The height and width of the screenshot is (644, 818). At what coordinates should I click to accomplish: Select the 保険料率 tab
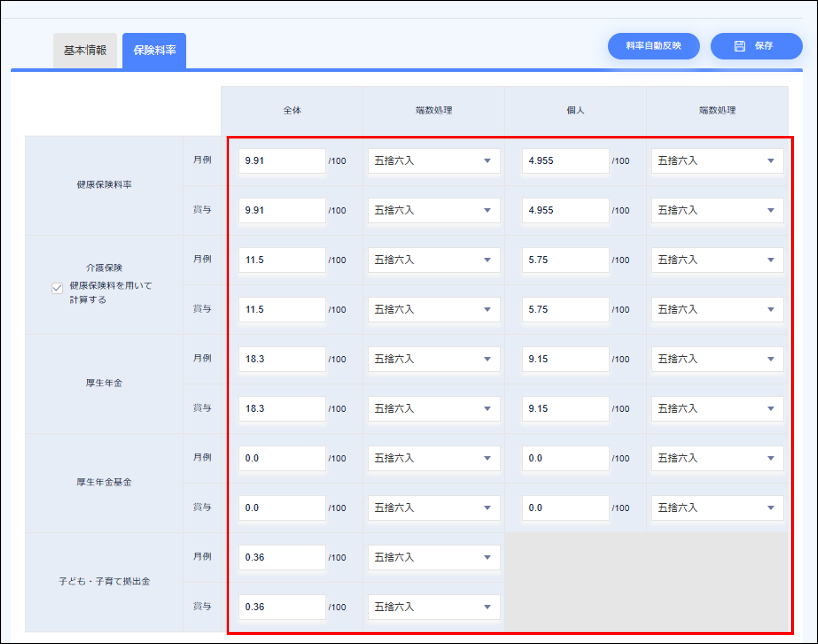click(154, 50)
